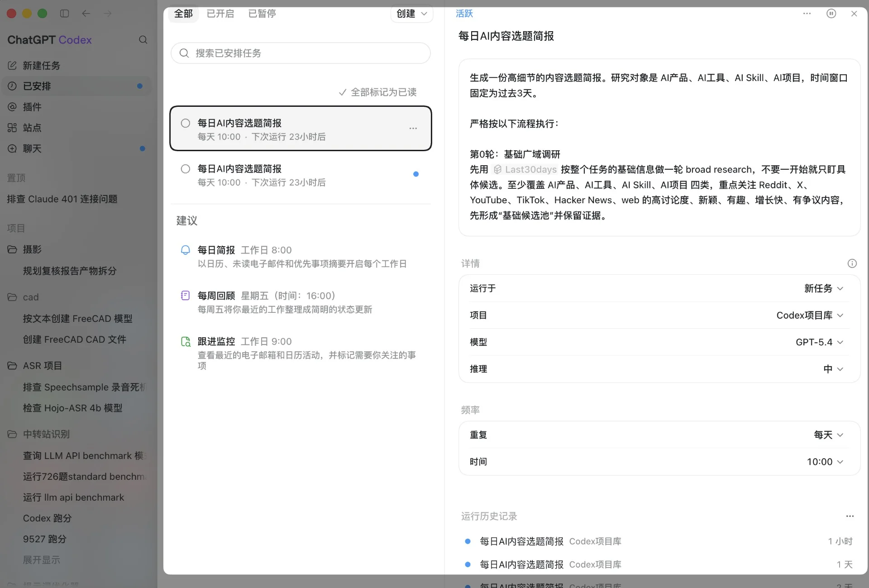Go forward with the right arrow

pos(107,14)
